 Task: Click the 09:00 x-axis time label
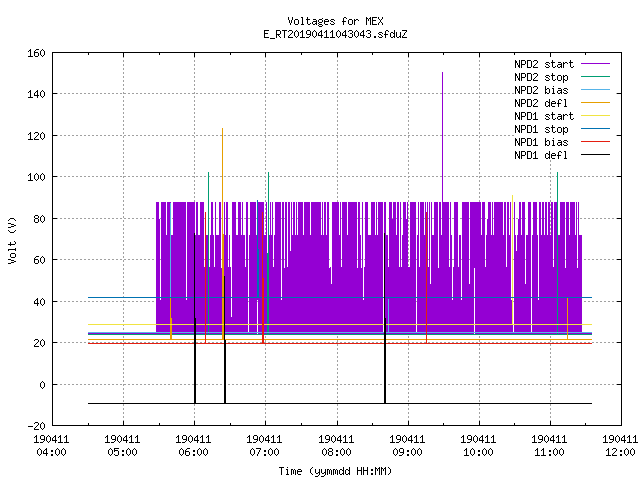coord(407,452)
